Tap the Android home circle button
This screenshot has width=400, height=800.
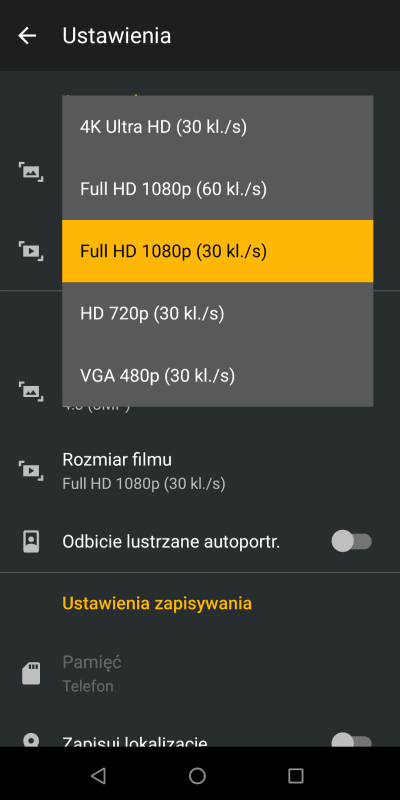pyautogui.click(x=197, y=776)
